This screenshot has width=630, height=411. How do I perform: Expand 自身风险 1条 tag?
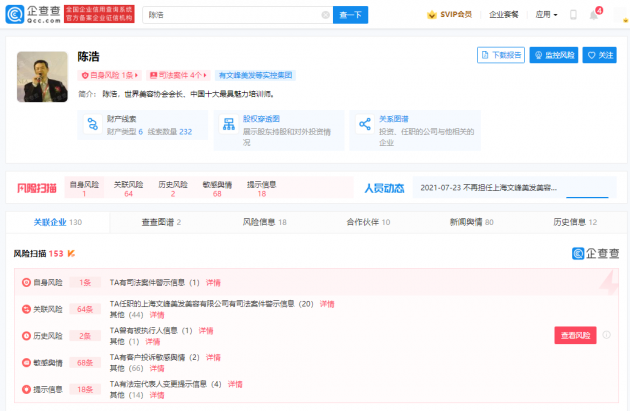click(x=110, y=75)
